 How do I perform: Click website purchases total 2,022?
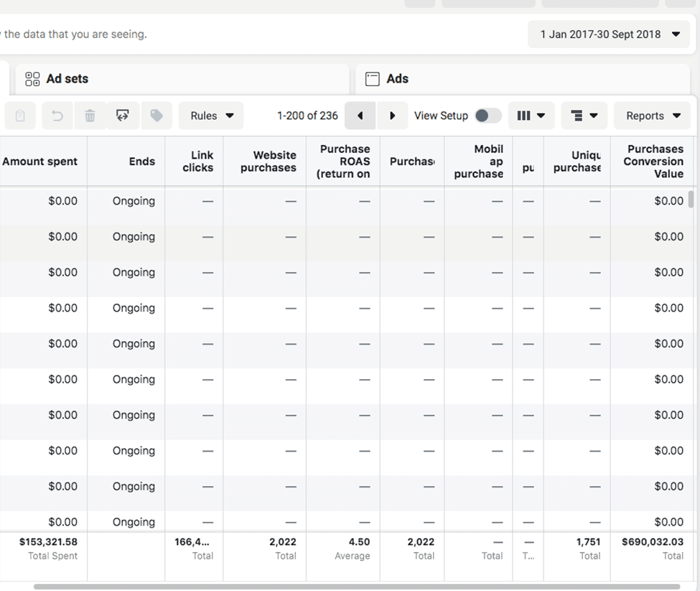pyautogui.click(x=283, y=542)
